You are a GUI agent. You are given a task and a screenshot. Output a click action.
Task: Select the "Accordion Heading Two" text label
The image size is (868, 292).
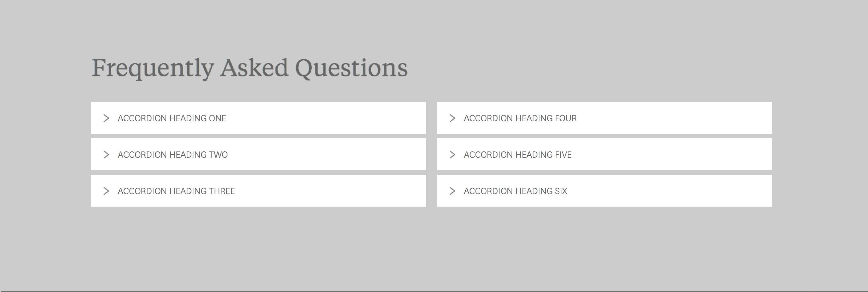pos(172,155)
